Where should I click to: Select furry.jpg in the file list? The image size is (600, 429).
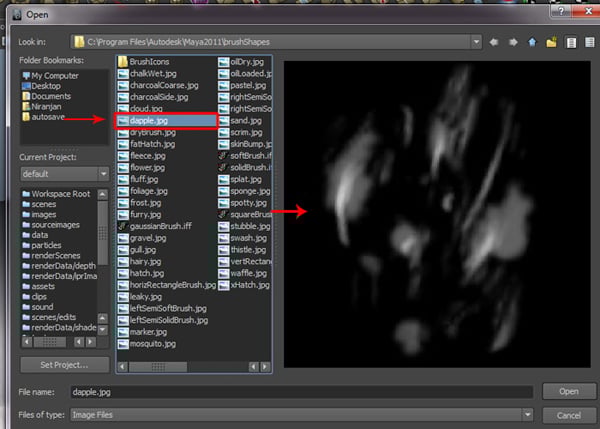(x=139, y=214)
